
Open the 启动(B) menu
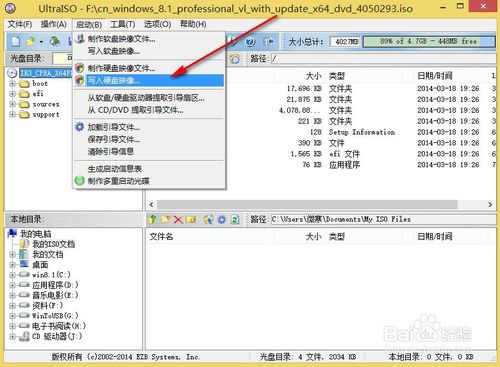tap(89, 24)
